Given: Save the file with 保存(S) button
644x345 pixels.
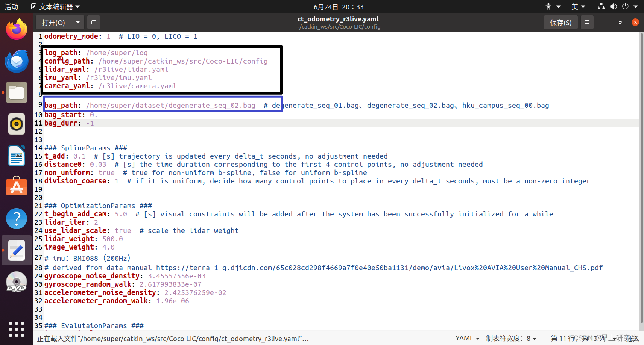Looking at the screenshot, I should pyautogui.click(x=560, y=22).
